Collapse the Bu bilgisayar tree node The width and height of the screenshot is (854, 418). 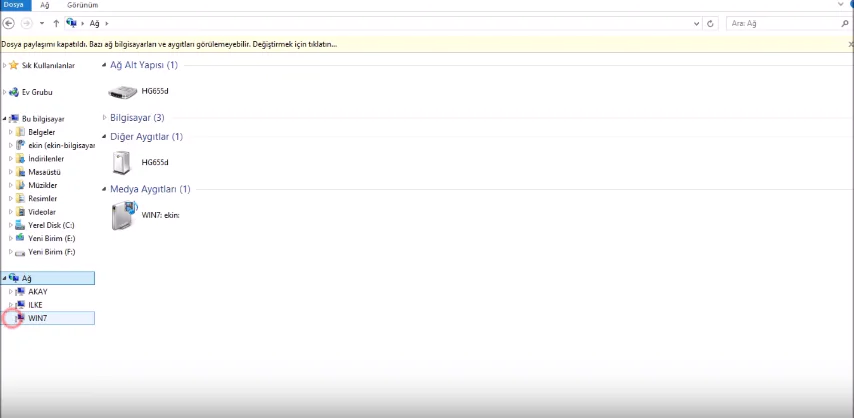point(4,119)
